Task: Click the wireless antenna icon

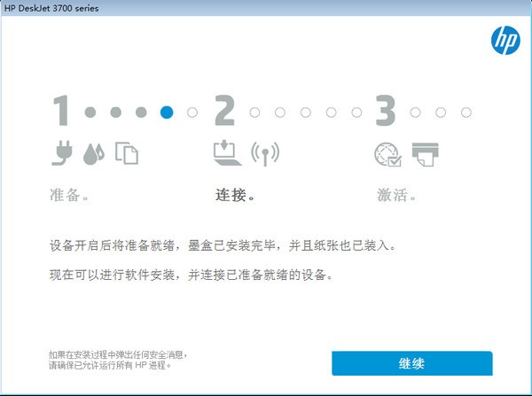Action: (x=265, y=153)
